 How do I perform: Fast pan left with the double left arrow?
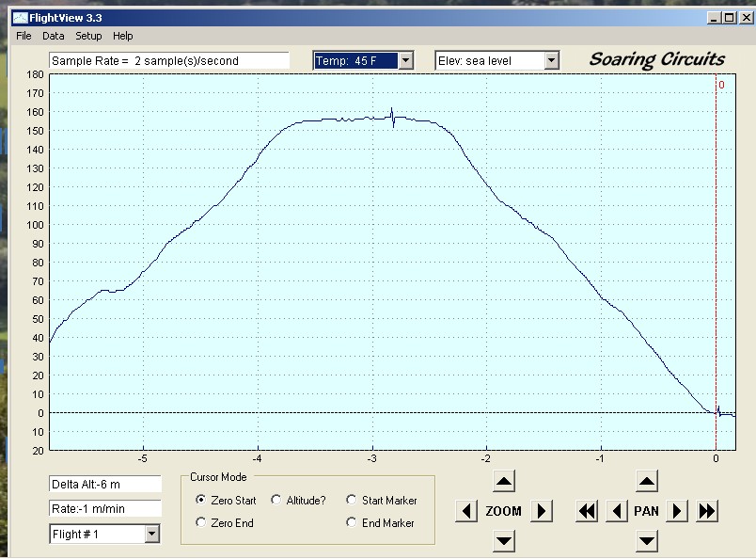[x=587, y=511]
